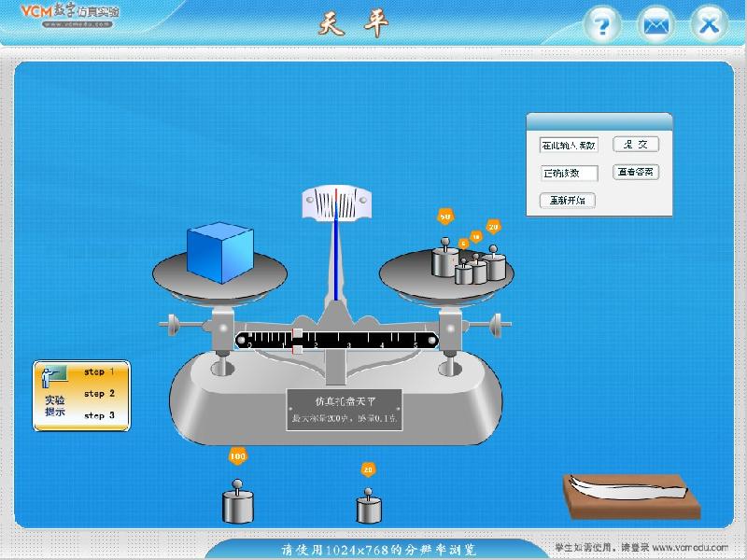
Task: Click the 100g weight below the balance
Action: pos(237,504)
